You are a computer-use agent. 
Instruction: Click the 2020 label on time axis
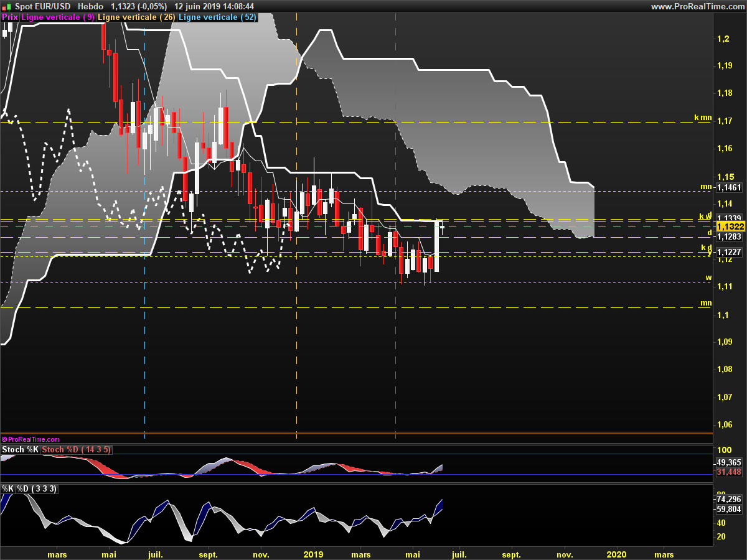(617, 554)
